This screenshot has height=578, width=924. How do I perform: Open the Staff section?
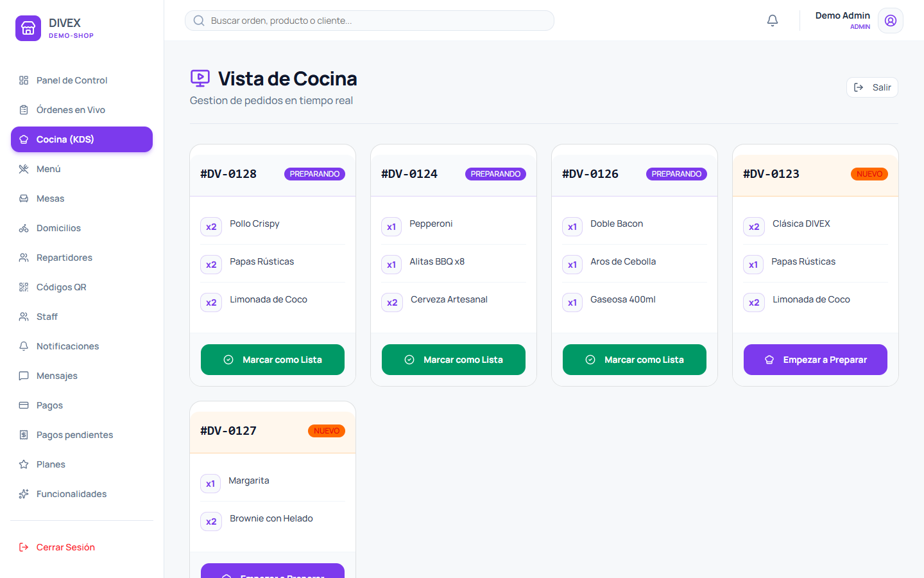[81, 317]
